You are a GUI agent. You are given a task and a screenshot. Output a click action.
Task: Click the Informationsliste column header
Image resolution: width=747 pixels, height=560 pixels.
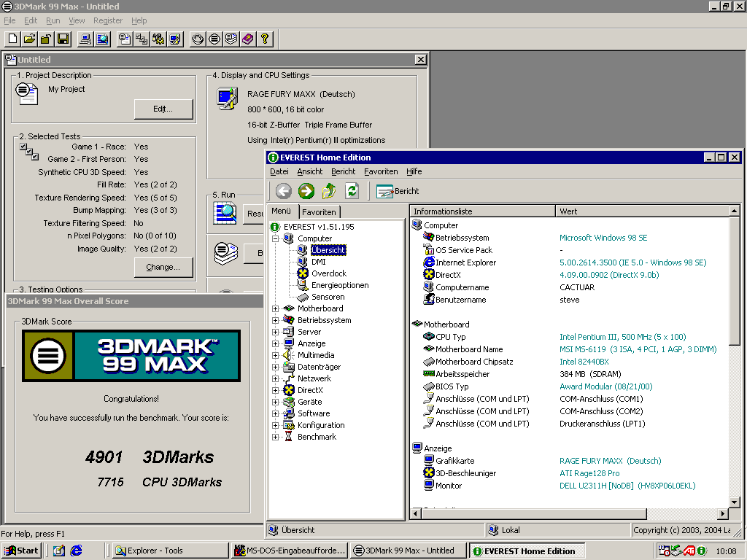tap(483, 211)
